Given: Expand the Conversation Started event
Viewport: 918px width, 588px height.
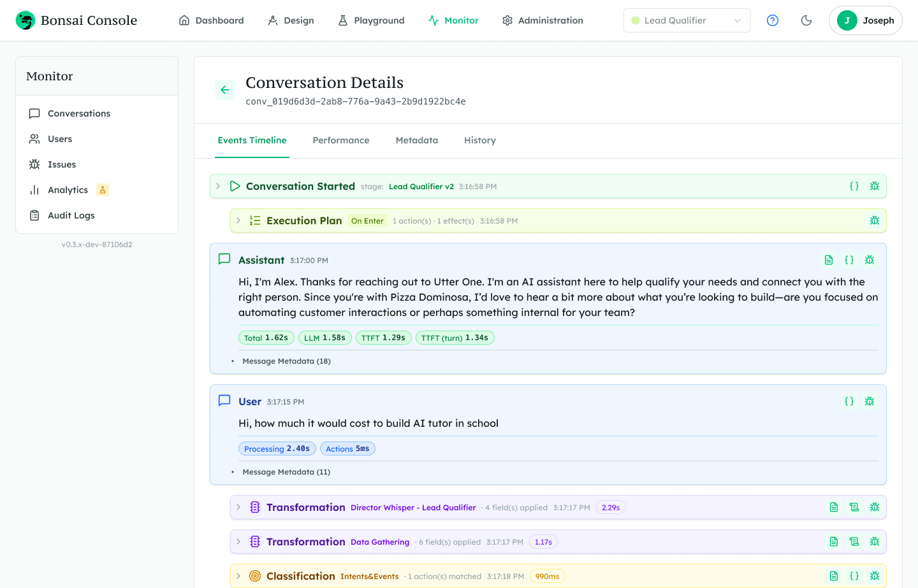Looking at the screenshot, I should pyautogui.click(x=218, y=186).
